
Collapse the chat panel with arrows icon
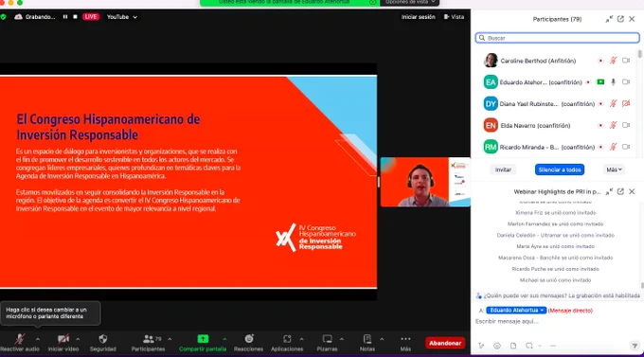[x=609, y=191]
